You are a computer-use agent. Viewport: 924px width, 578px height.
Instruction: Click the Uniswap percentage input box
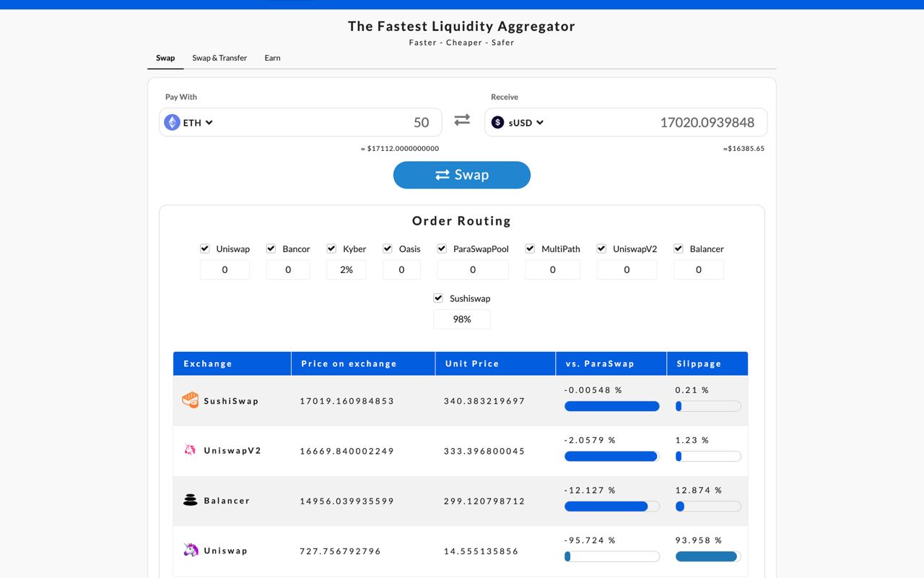coord(225,269)
